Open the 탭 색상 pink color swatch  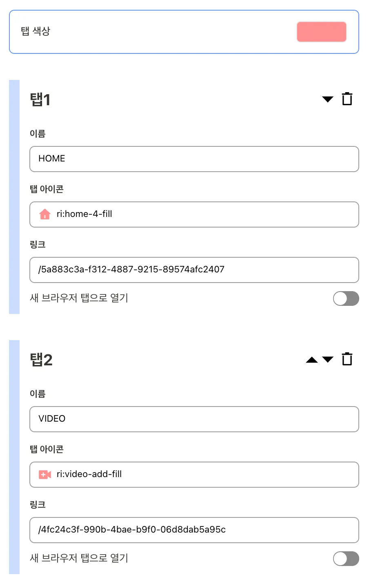click(x=322, y=32)
